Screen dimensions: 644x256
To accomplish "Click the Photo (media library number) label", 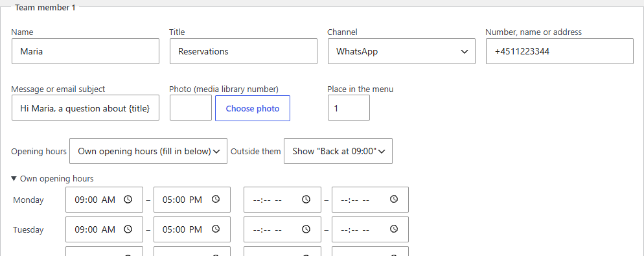I will [x=224, y=89].
